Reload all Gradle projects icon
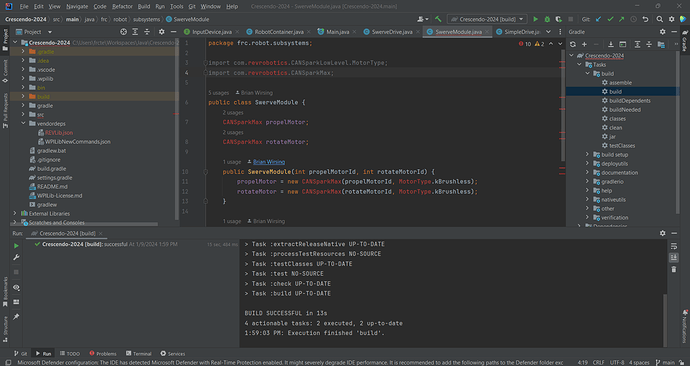The height and width of the screenshot is (366, 690). tap(573, 44)
